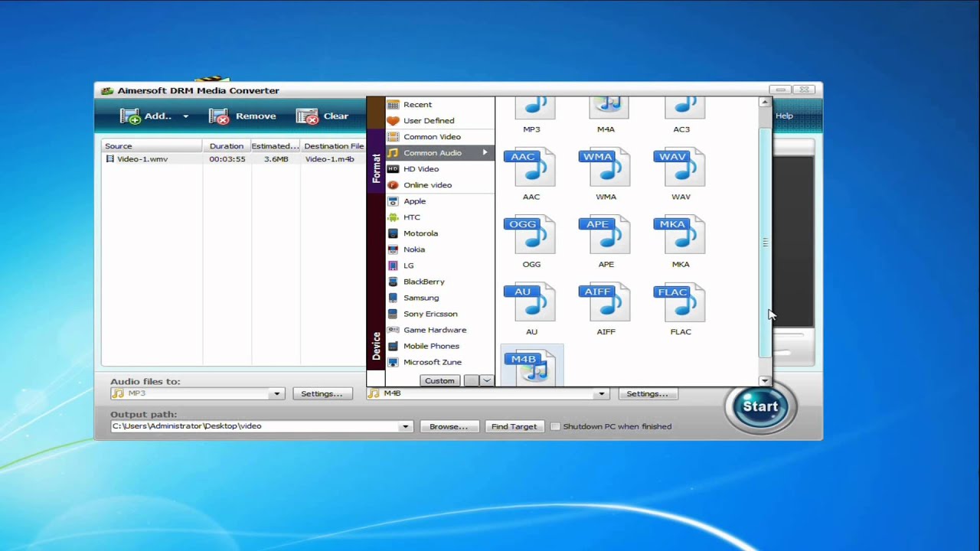Select the MKA format icon
Screen dimensions: 980x551
tap(680, 236)
